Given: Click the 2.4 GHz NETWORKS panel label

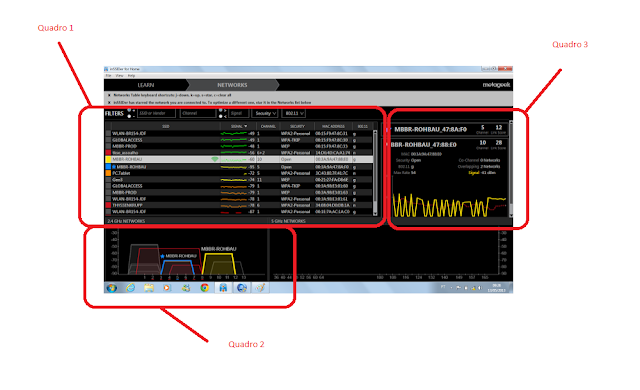Looking at the screenshot, I should coord(126,221).
